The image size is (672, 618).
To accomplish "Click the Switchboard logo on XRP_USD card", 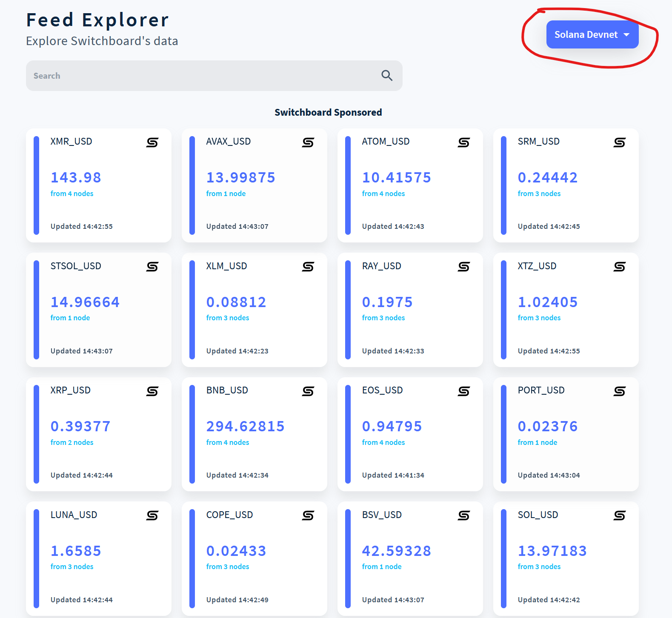I will [x=152, y=391].
